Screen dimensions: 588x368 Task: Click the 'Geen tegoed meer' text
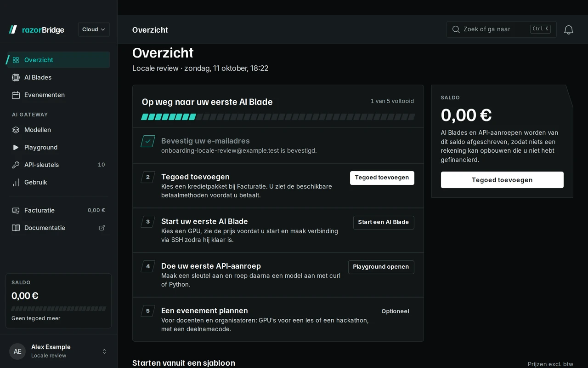pos(36,318)
